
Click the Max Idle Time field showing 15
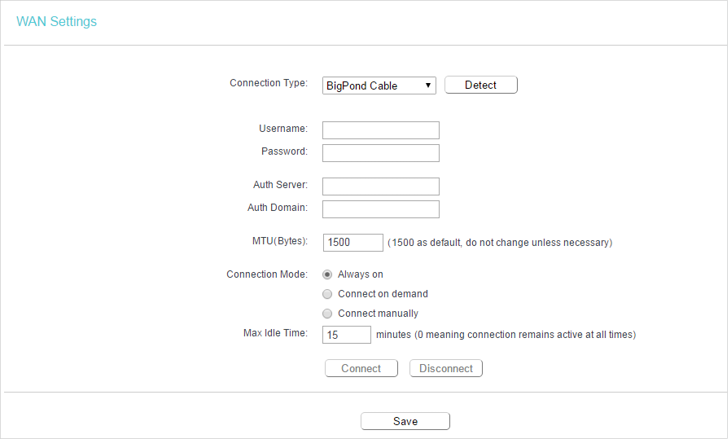[346, 335]
